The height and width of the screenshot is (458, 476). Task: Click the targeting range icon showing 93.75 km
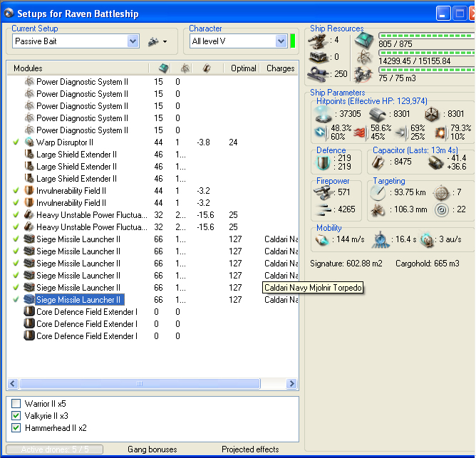pyautogui.click(x=378, y=192)
